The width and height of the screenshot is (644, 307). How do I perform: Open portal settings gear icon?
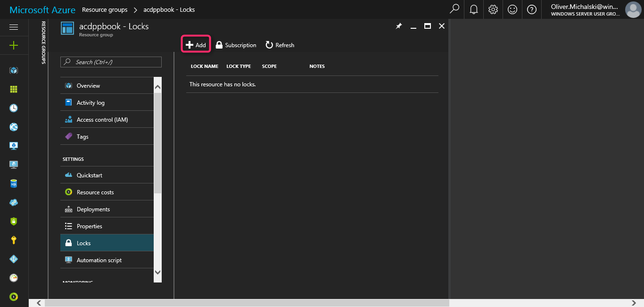click(x=493, y=9)
